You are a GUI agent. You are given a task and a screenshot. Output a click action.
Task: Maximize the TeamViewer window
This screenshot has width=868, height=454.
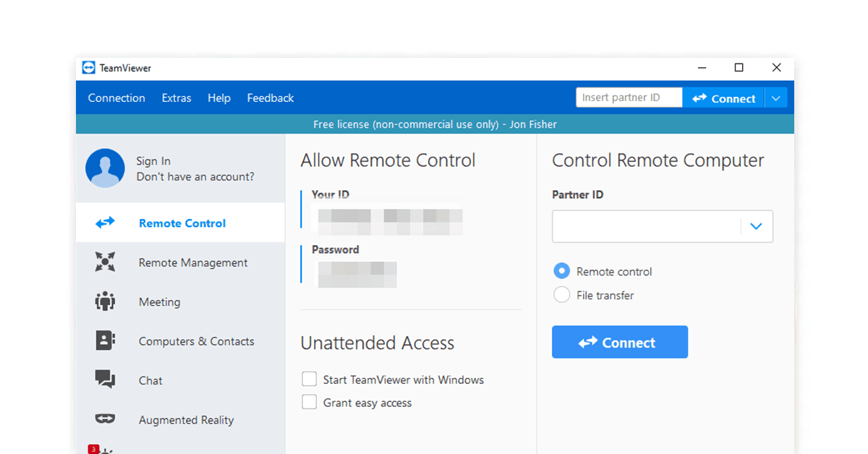click(739, 68)
